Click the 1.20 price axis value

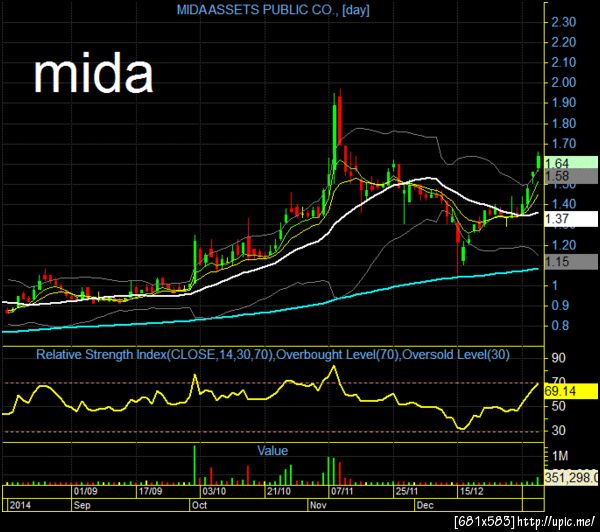point(563,245)
